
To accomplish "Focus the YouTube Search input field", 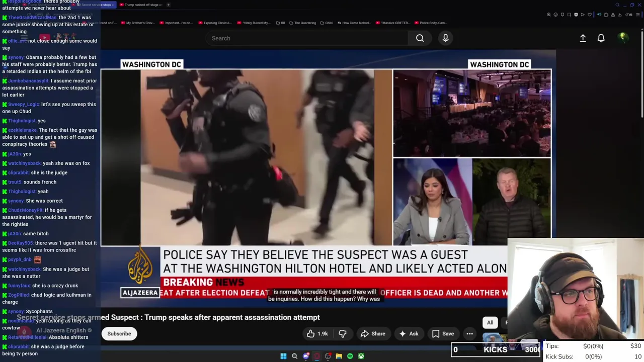I will [307, 38].
